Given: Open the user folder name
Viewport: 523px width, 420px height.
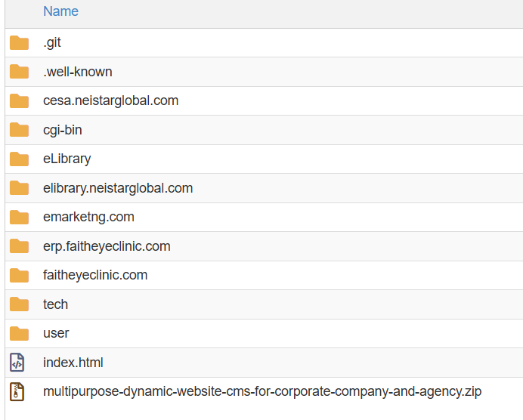Looking at the screenshot, I should [x=56, y=333].
